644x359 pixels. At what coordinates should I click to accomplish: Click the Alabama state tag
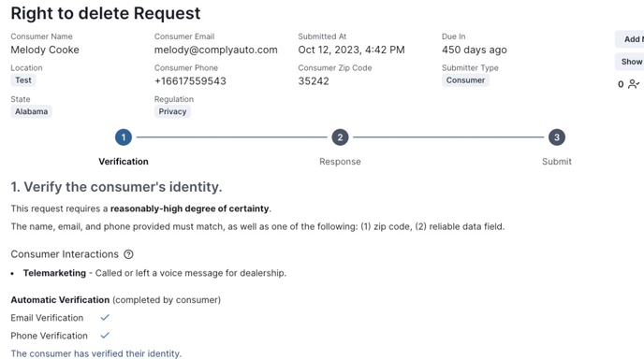coord(31,111)
